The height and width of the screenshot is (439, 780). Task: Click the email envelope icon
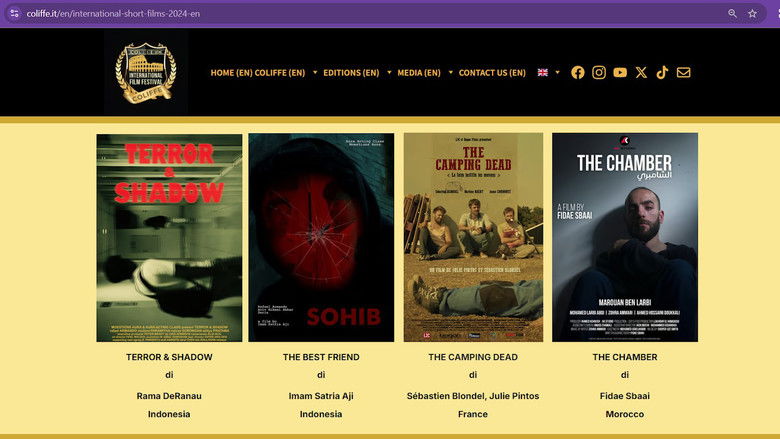pos(684,72)
